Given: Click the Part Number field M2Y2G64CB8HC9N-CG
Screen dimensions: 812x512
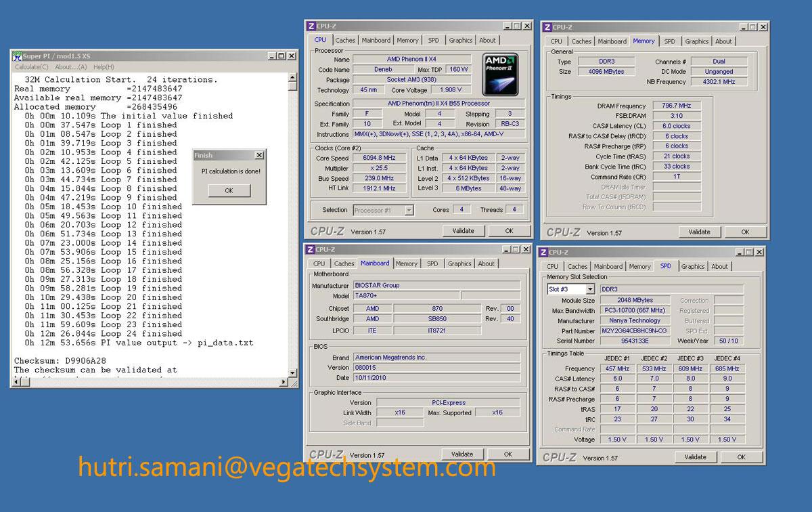Looking at the screenshot, I should tap(634, 331).
